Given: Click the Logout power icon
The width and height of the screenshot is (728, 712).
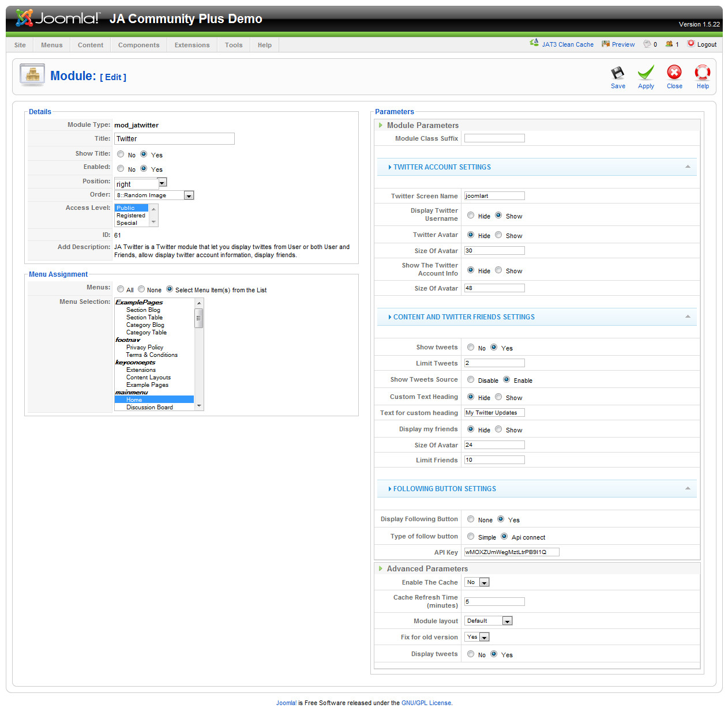Looking at the screenshot, I should pyautogui.click(x=691, y=43).
